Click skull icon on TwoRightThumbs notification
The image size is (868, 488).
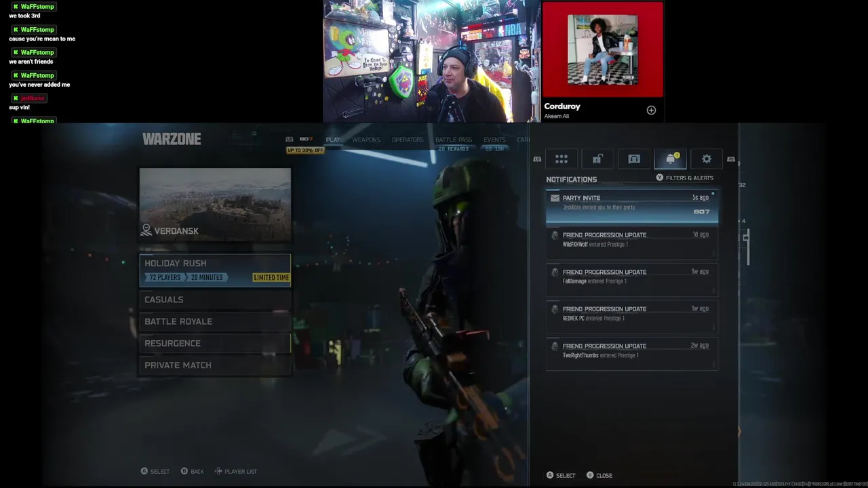(x=555, y=346)
